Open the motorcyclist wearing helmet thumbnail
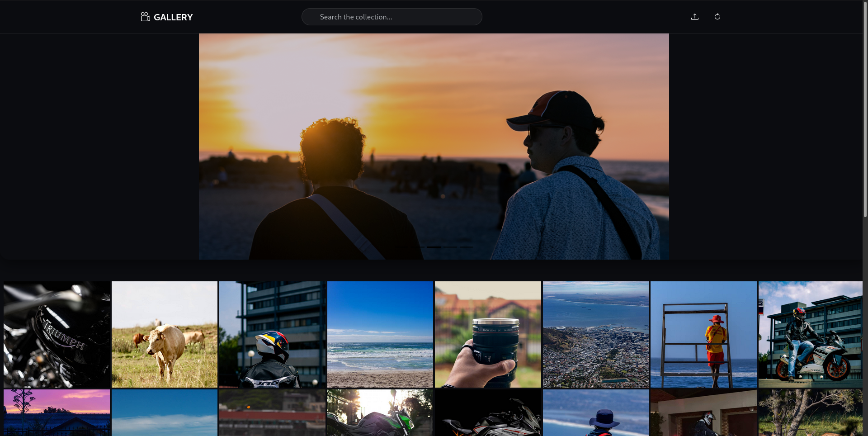The width and height of the screenshot is (868, 436). pyautogui.click(x=272, y=334)
